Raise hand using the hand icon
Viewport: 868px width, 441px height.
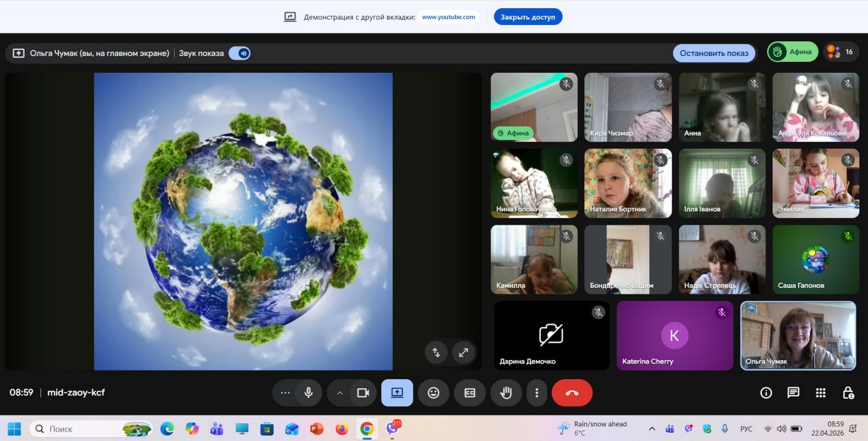(506, 392)
